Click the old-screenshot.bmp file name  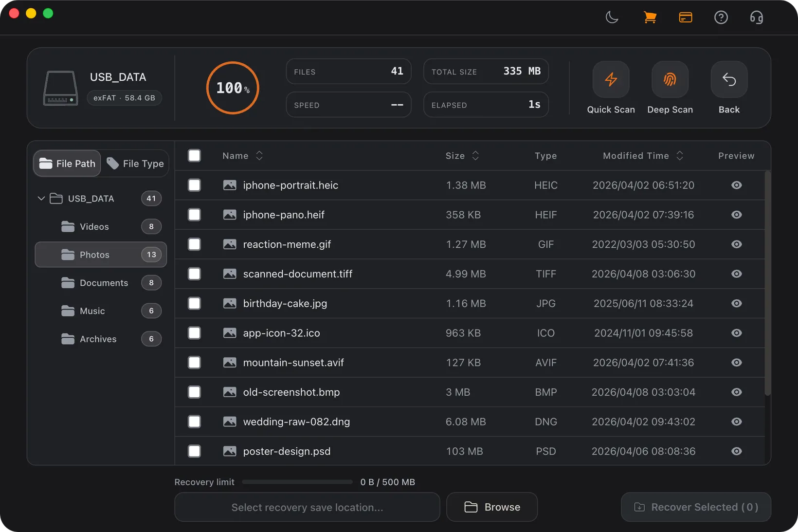pyautogui.click(x=291, y=392)
